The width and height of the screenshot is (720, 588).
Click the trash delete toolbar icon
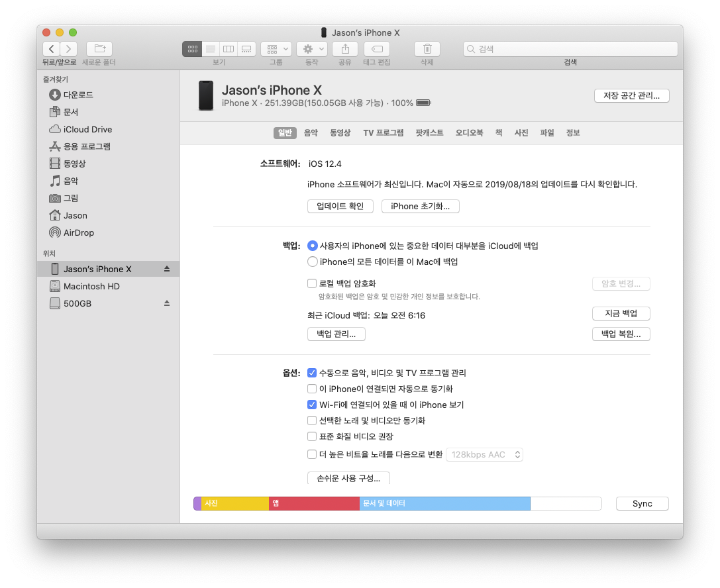click(427, 48)
